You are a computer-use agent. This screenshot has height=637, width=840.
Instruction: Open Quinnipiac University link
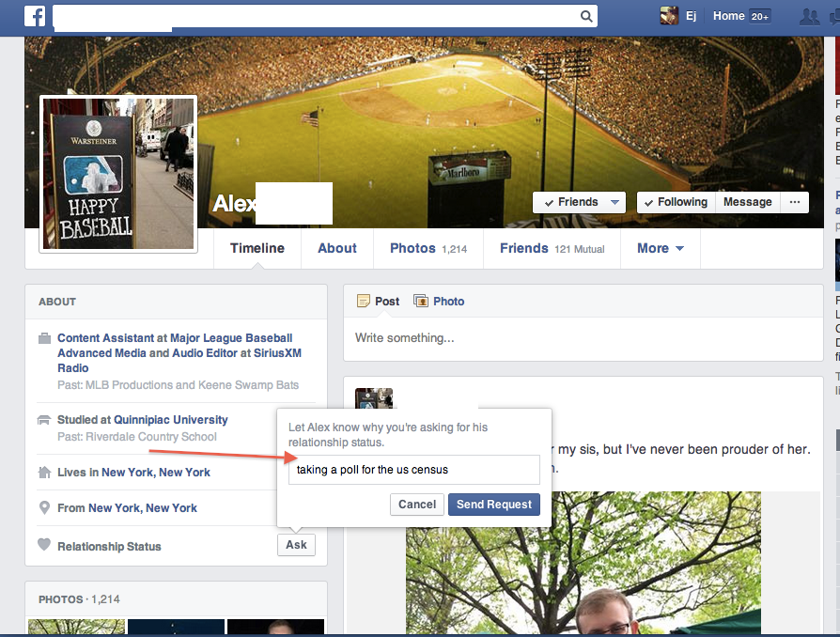171,419
